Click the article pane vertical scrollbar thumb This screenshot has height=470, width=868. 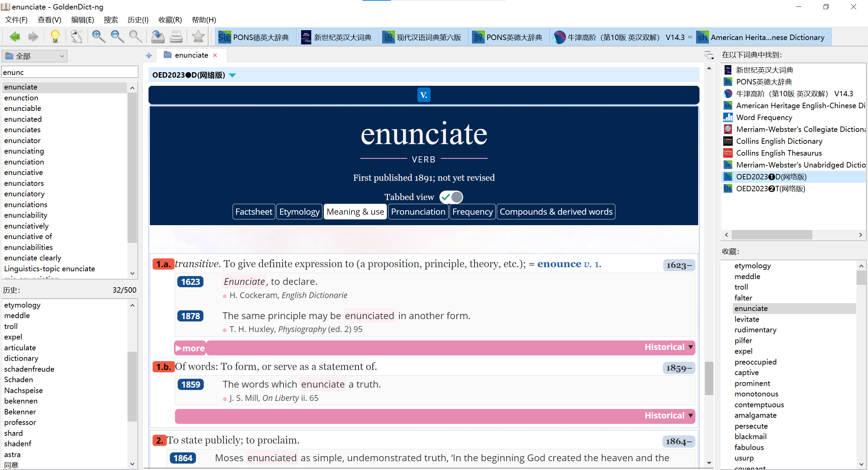709,378
